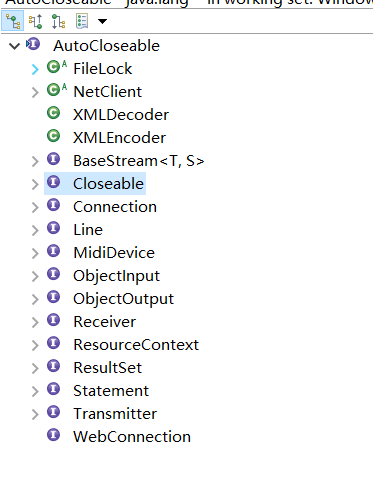The width and height of the screenshot is (373, 479).
Task: Expand the ResultSet node
Action: [35, 368]
